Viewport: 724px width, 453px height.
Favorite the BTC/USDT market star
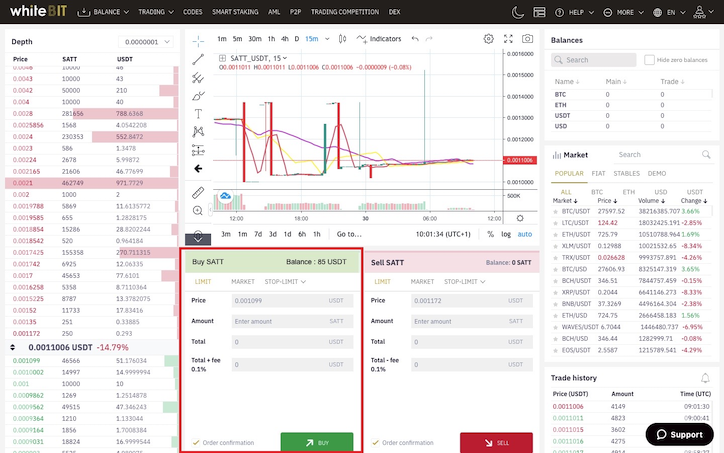[555, 211]
